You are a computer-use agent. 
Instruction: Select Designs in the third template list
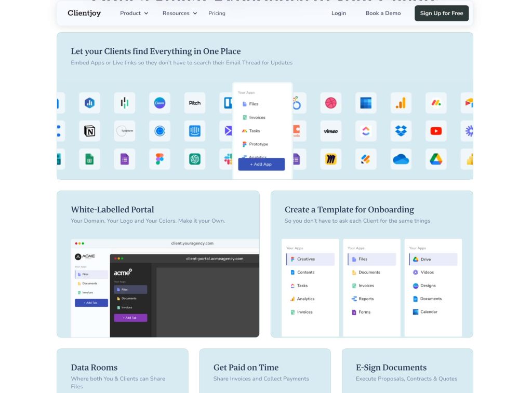point(424,286)
